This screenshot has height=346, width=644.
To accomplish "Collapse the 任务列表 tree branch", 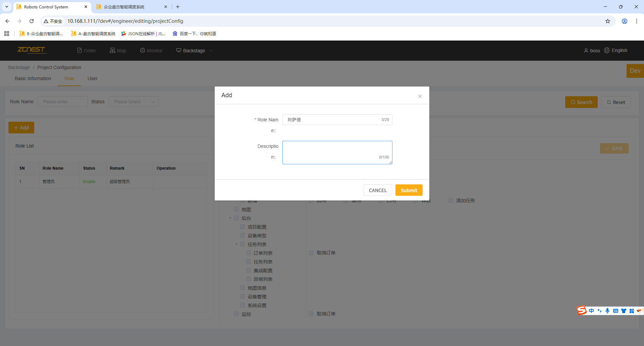I will point(236,244).
